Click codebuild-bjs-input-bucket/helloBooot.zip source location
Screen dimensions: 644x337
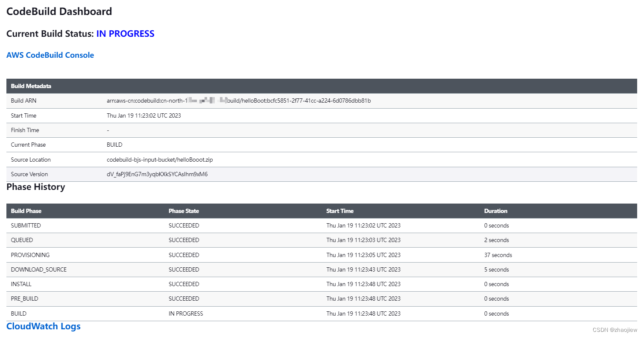pyautogui.click(x=160, y=160)
